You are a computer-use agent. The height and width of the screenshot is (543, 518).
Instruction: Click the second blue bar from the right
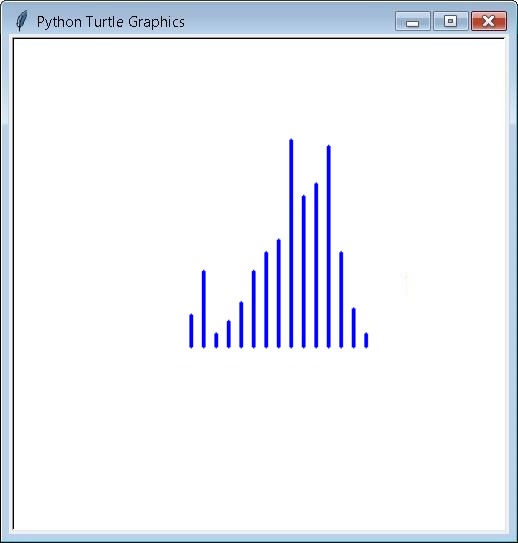click(354, 328)
